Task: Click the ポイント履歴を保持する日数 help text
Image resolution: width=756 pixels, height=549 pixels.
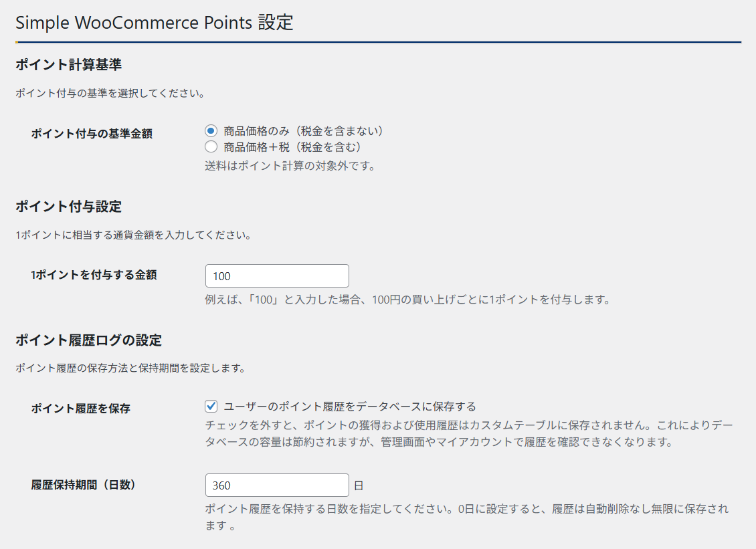Action: pyautogui.click(x=467, y=517)
